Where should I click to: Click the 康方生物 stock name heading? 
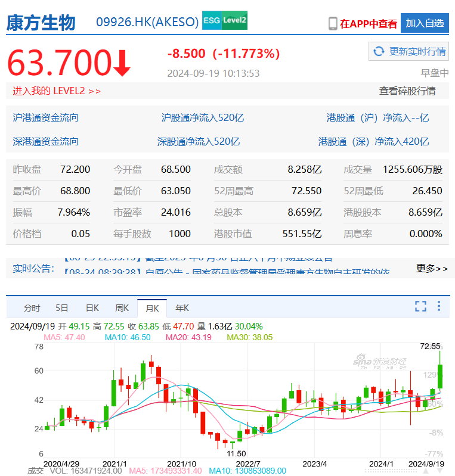[x=41, y=23]
